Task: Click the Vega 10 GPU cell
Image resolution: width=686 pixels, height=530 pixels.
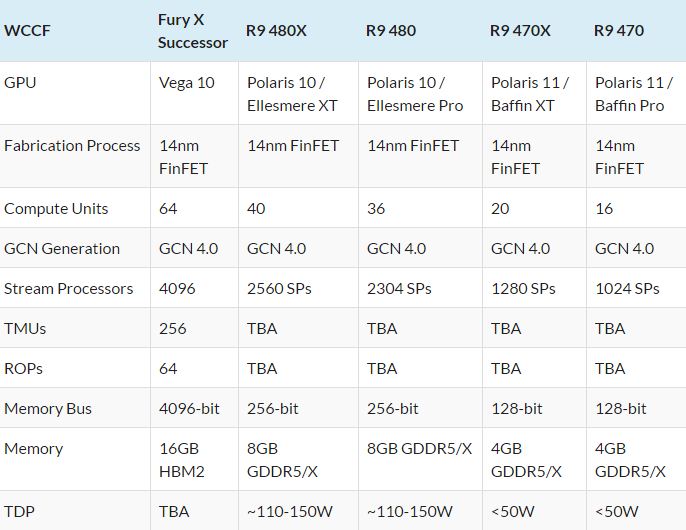Action: [x=187, y=83]
